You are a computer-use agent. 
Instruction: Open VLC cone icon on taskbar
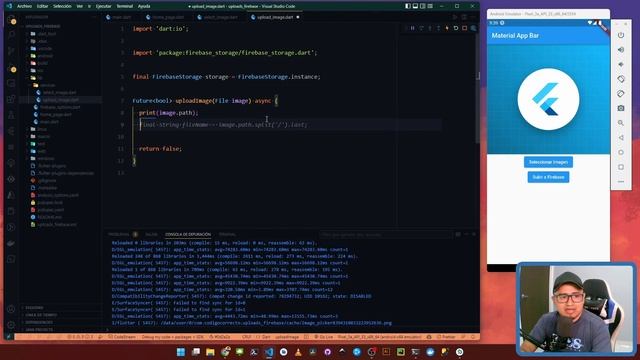[x=298, y=352]
